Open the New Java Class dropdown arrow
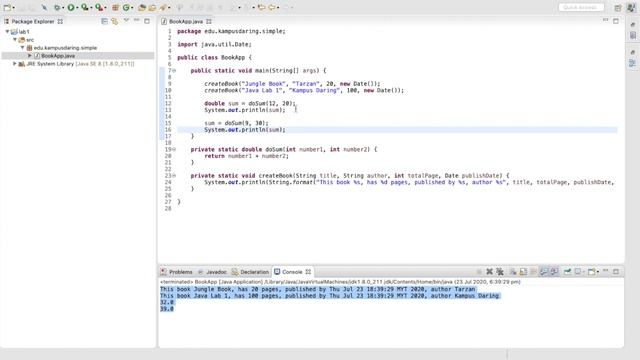The height and width of the screenshot is (360, 640). click(132, 7)
